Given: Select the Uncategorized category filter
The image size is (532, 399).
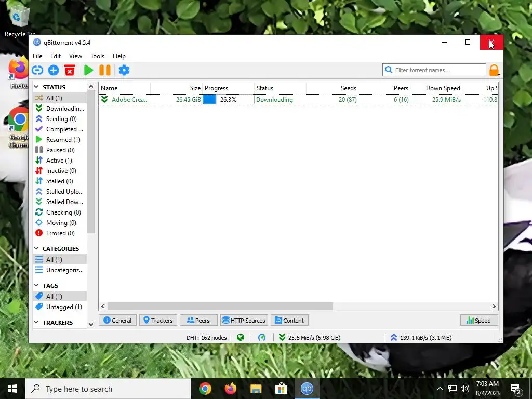Looking at the screenshot, I should (60, 270).
